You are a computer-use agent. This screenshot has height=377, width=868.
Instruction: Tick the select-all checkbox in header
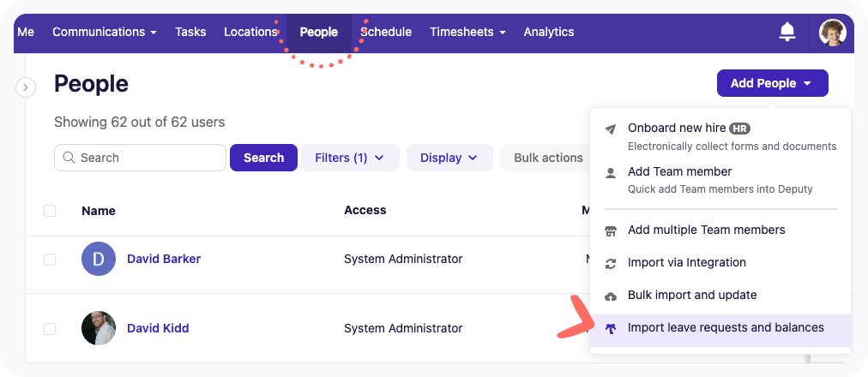coord(50,211)
